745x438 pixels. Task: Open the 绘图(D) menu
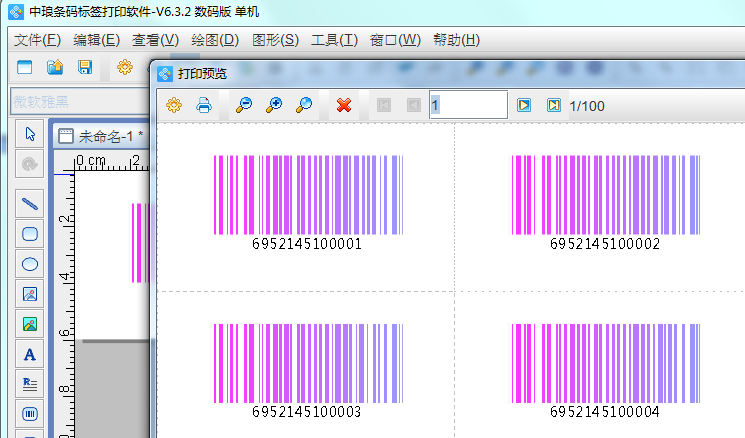pos(214,40)
